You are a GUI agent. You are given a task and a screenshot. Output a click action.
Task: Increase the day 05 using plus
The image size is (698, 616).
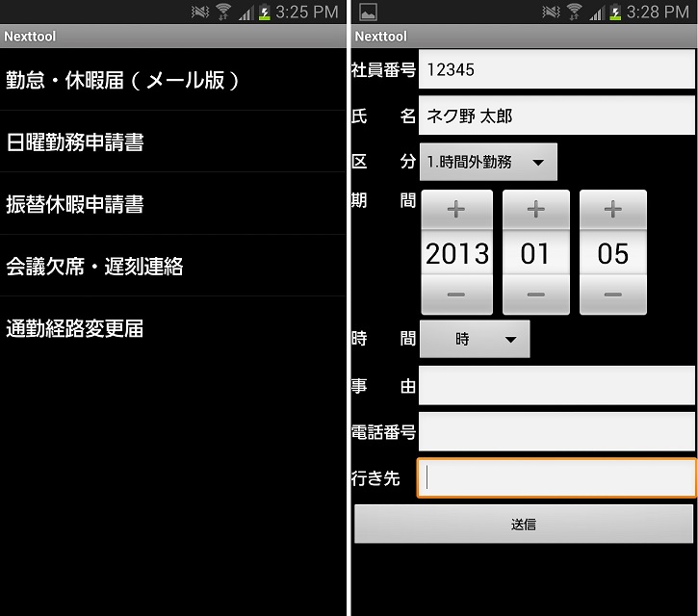point(613,209)
